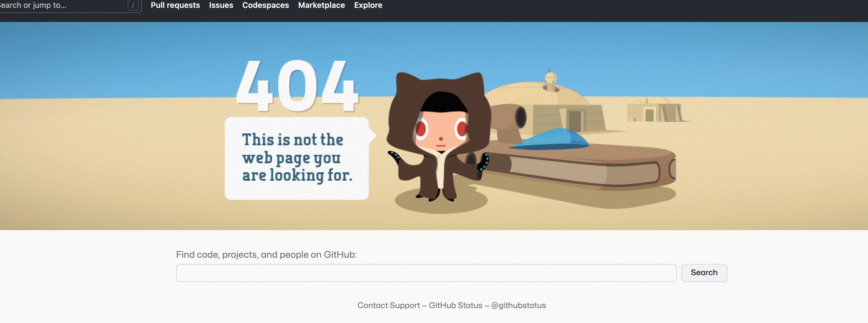
Task: Open the @githubstatus link
Action: coord(518,305)
